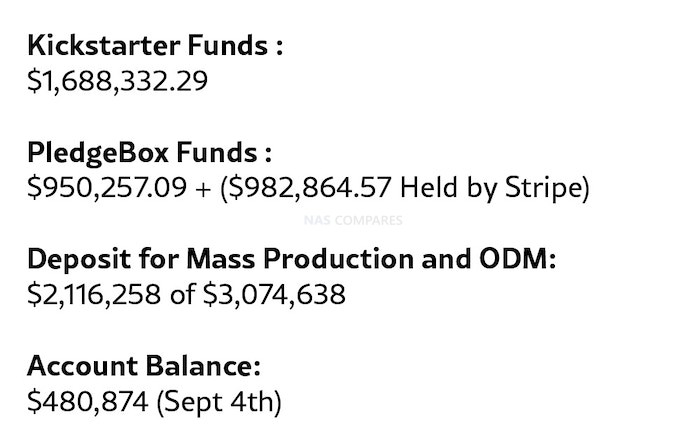The width and height of the screenshot is (700, 438).
Task: Click the $3,074,638 total amount
Action: pos(275,295)
